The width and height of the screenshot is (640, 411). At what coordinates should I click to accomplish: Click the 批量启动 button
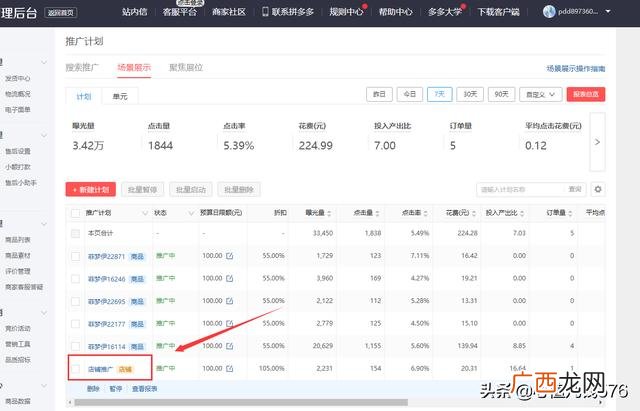coord(191,189)
